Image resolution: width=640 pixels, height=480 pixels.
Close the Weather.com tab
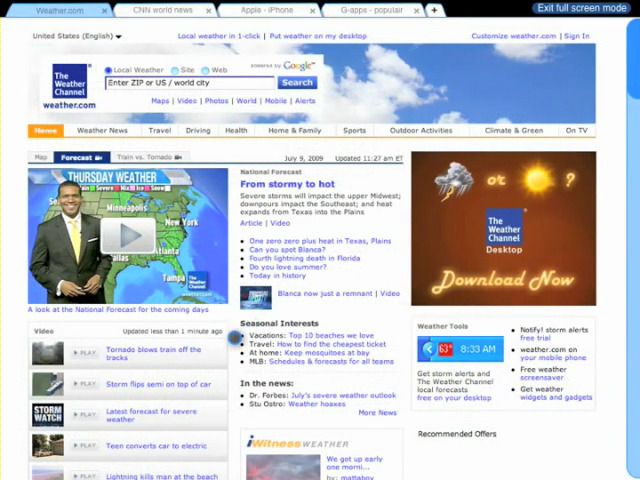104,11
